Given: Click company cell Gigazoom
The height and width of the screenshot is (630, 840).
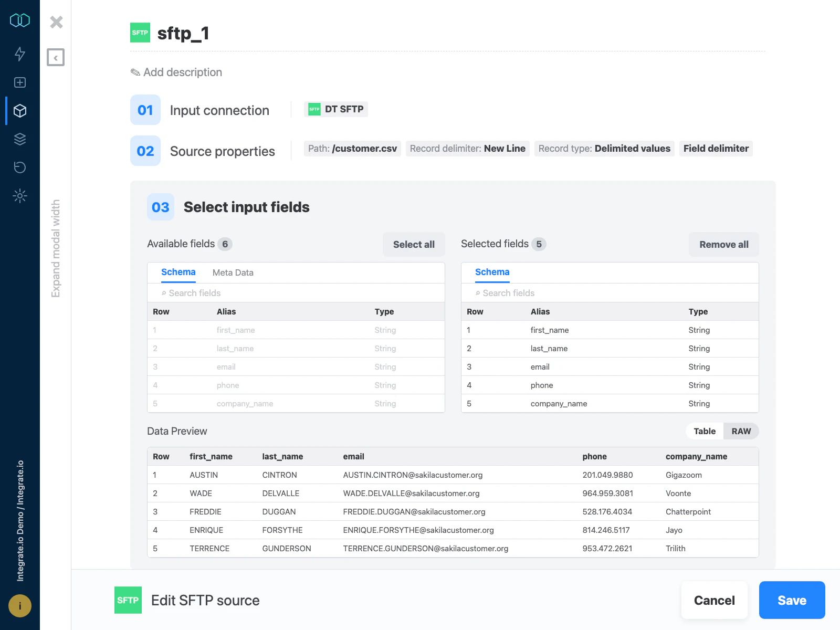Looking at the screenshot, I should pyautogui.click(x=684, y=475).
